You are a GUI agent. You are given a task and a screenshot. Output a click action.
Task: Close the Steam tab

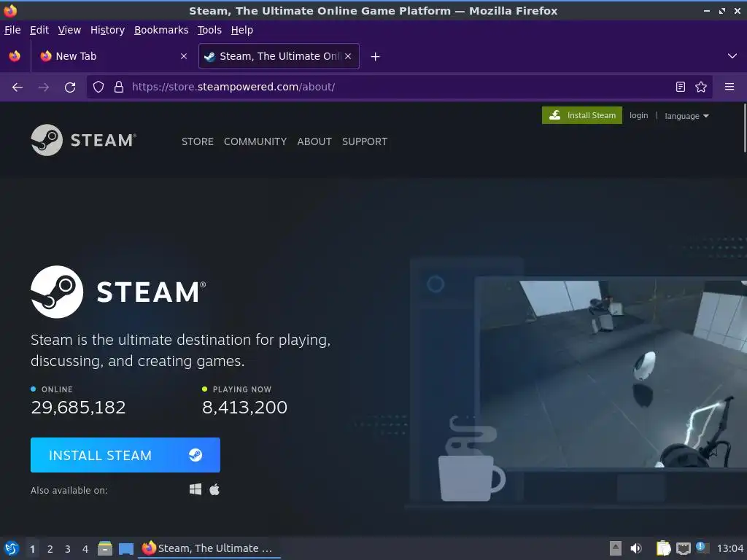point(348,56)
